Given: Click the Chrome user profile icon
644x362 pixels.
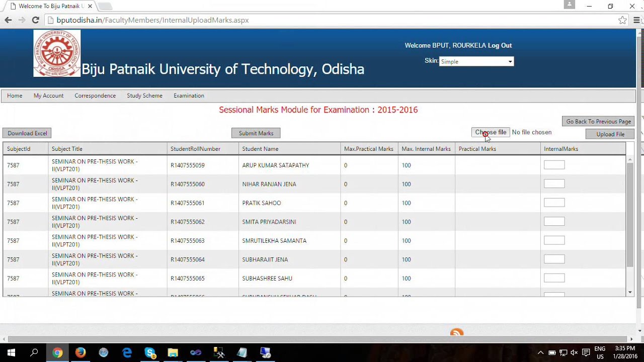Looking at the screenshot, I should 570,4.
